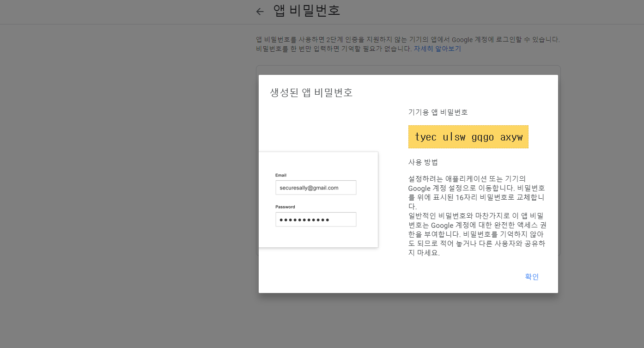Viewport: 644px width, 348px height.
Task: Click the back arrow next to 앱 비밀번호
Action: click(x=260, y=12)
